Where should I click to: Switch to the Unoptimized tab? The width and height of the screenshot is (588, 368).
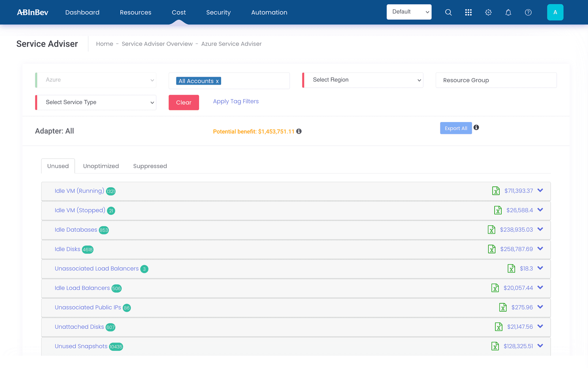pyautogui.click(x=101, y=166)
